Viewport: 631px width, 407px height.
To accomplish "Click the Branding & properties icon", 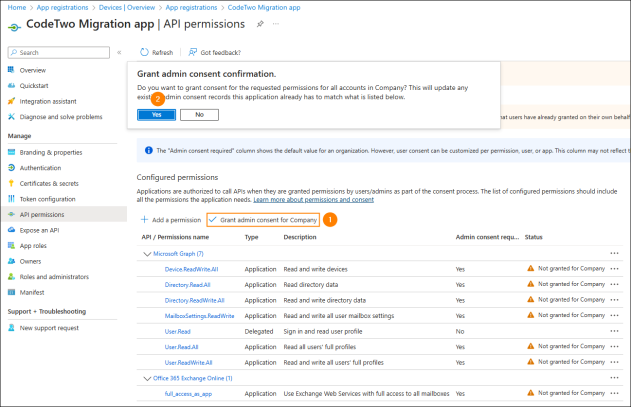I will coord(11,152).
